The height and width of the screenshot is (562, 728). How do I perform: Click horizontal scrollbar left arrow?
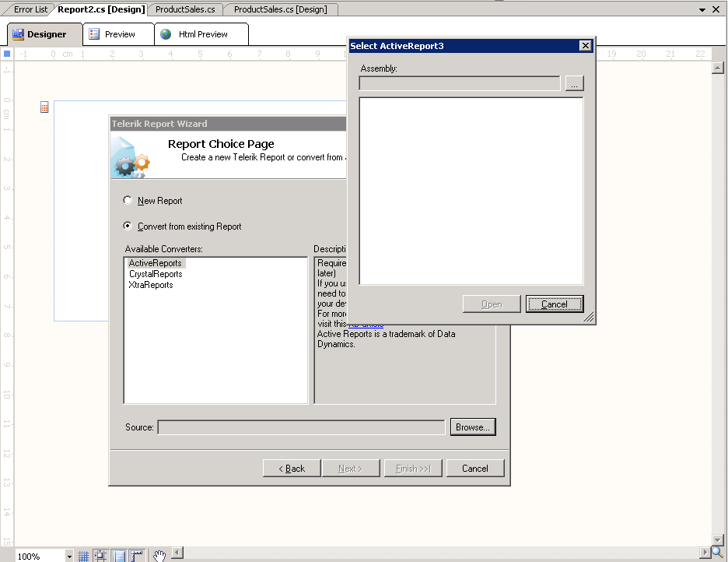pos(177,552)
